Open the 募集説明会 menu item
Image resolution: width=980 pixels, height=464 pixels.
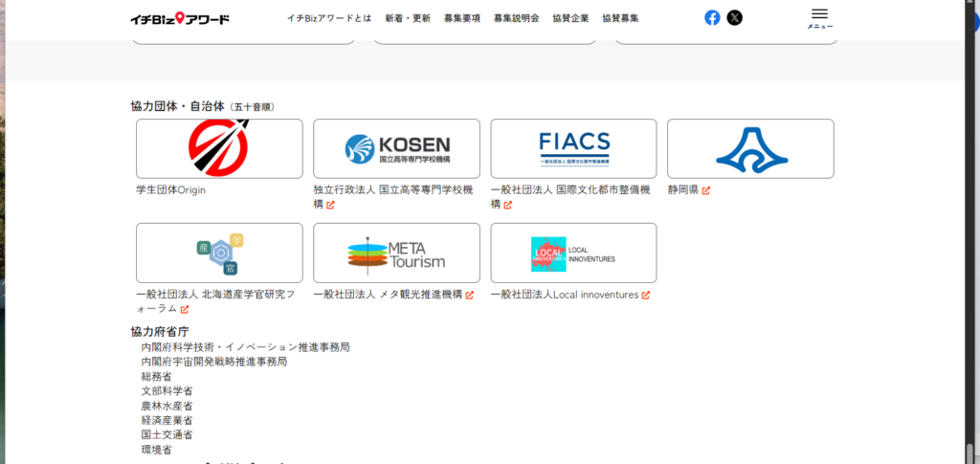[x=516, y=18]
